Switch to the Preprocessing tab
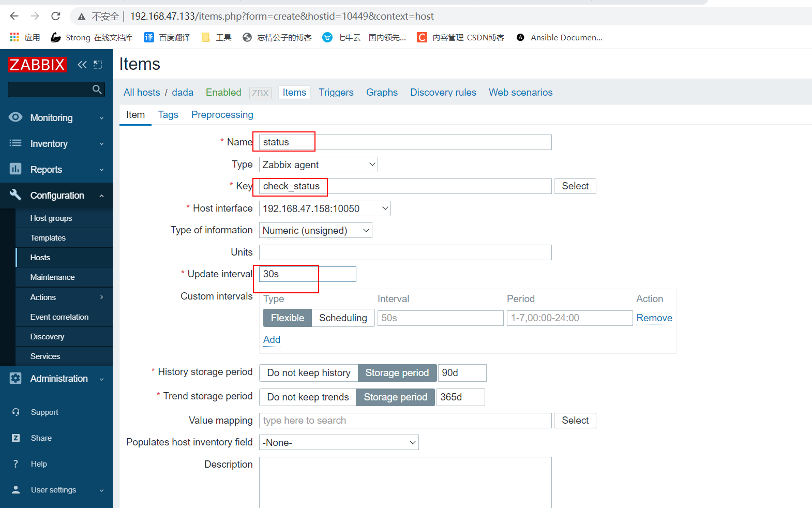 pos(222,114)
